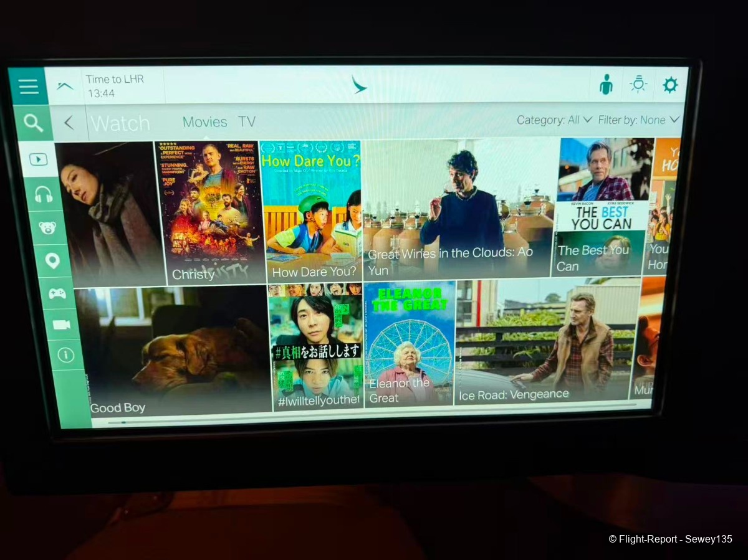Select the video Watch sidebar icon
Image resolution: width=748 pixels, height=560 pixels.
38,159
